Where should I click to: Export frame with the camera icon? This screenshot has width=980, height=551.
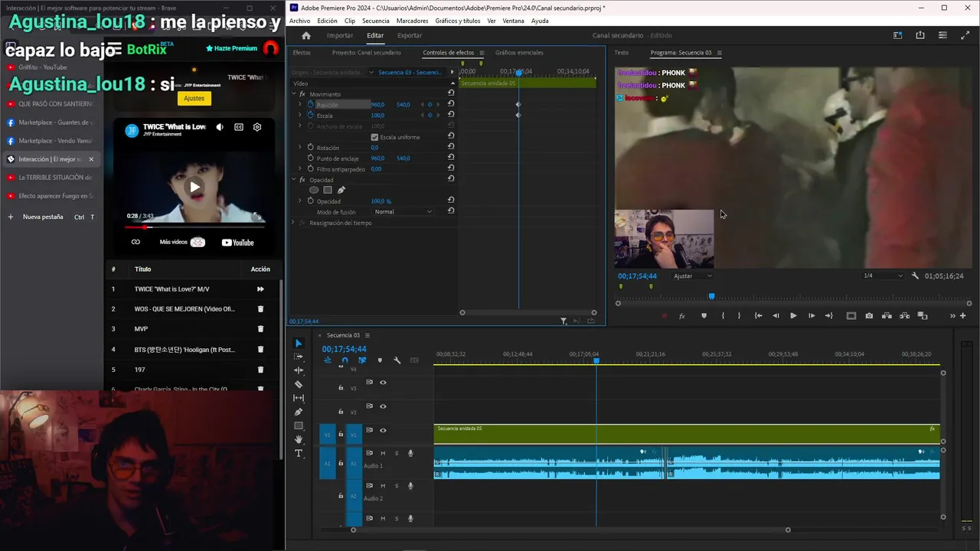click(869, 316)
